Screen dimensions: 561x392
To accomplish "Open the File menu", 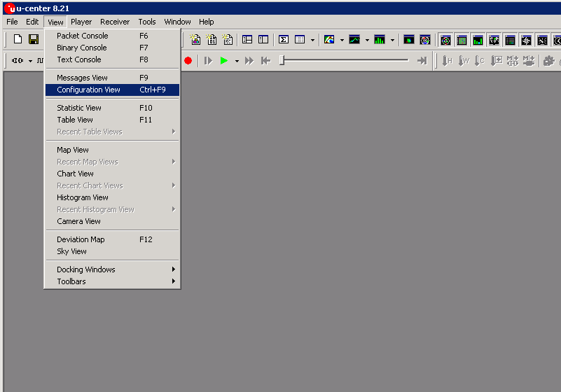I will pos(12,22).
